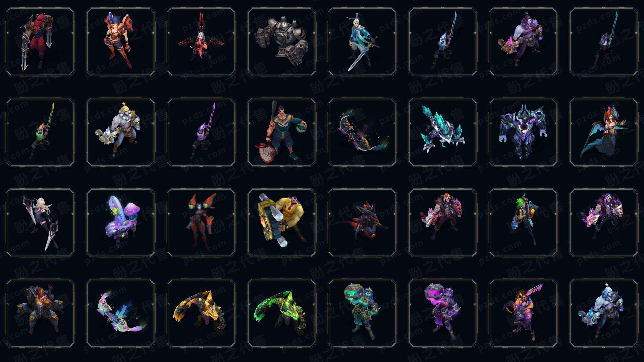
Task: Select the purple mushroom-hat creature
Action: (x=121, y=223)
